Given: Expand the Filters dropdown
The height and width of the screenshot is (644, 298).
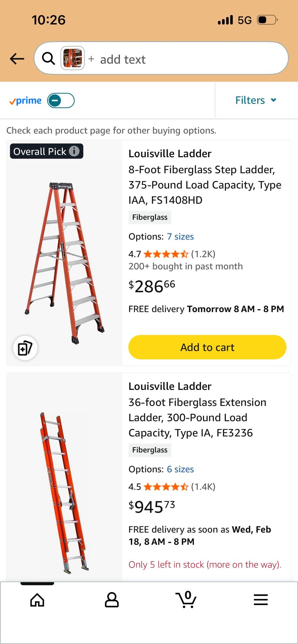Looking at the screenshot, I should (256, 100).
